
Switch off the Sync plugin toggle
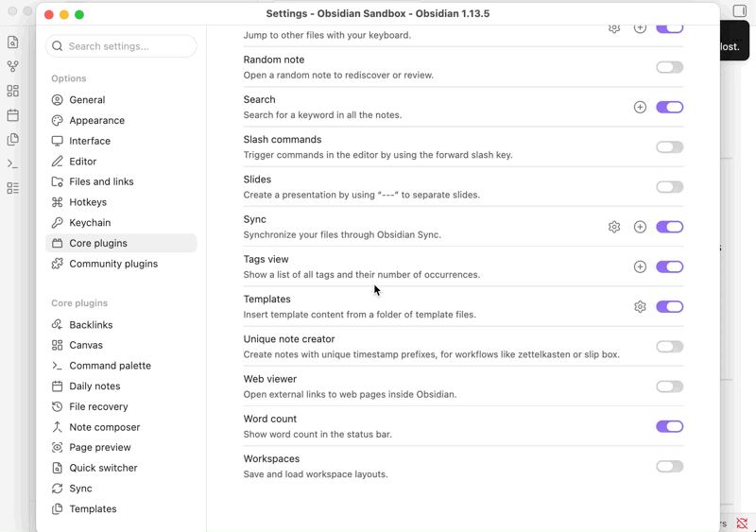tap(669, 227)
